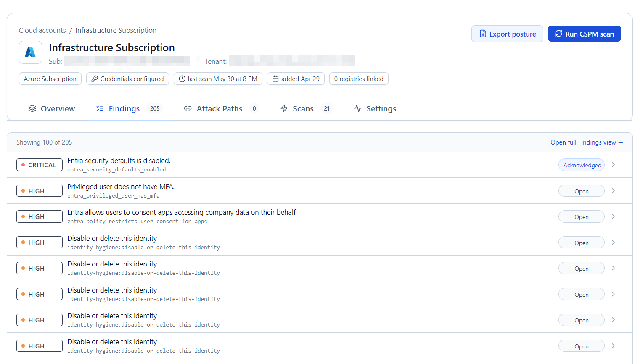Click the "Showing 100 of 205" text
643x364 pixels.
(44, 142)
